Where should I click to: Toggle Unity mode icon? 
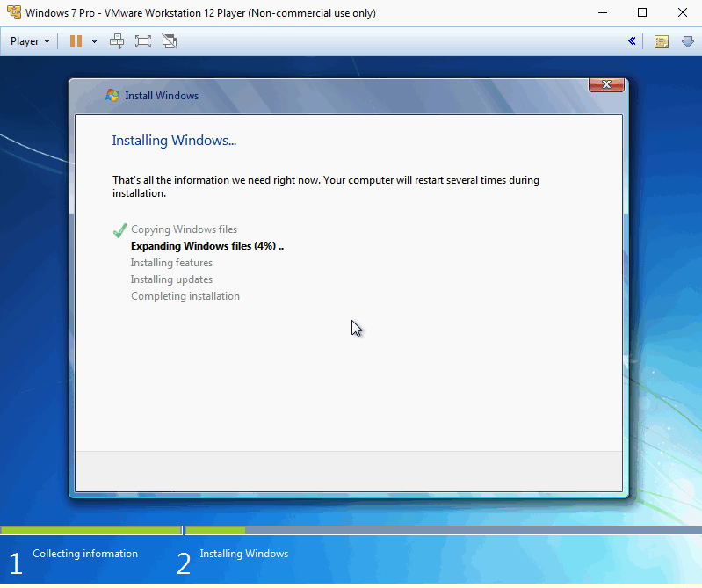170,41
